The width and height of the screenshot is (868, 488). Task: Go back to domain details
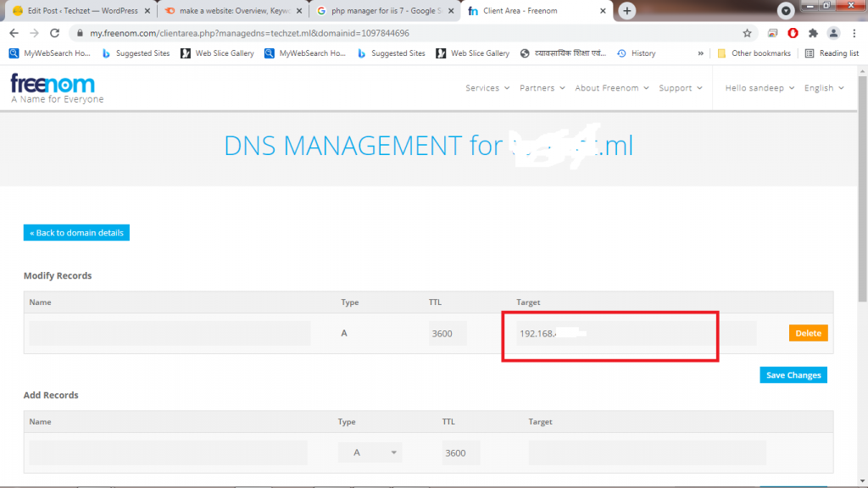pyautogui.click(x=76, y=233)
